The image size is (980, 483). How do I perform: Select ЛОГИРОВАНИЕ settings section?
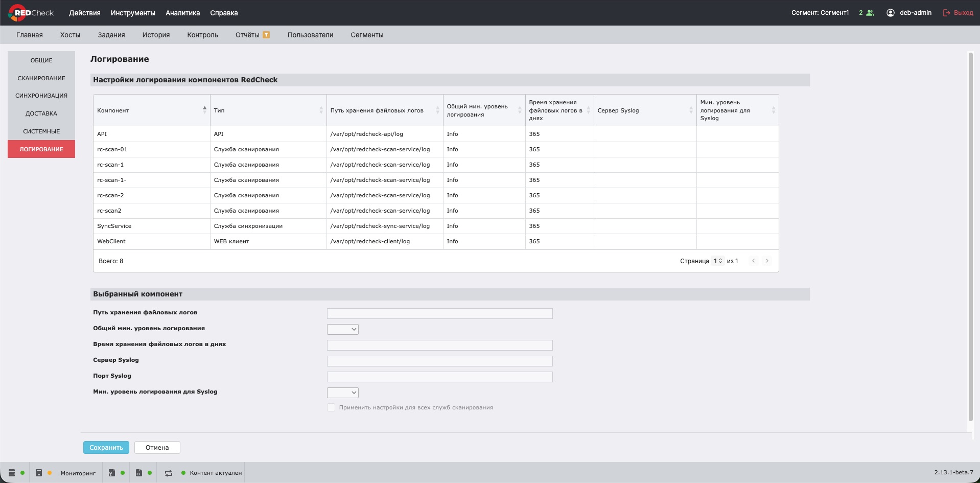[41, 149]
